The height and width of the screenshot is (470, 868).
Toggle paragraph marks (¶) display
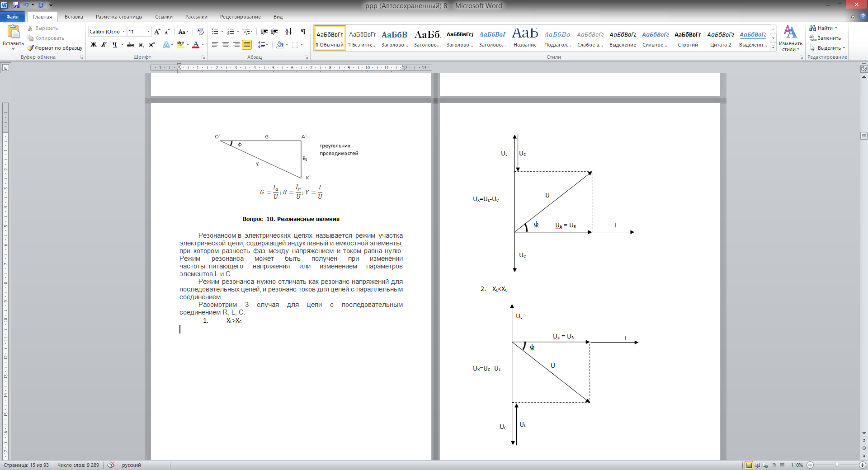point(303,32)
